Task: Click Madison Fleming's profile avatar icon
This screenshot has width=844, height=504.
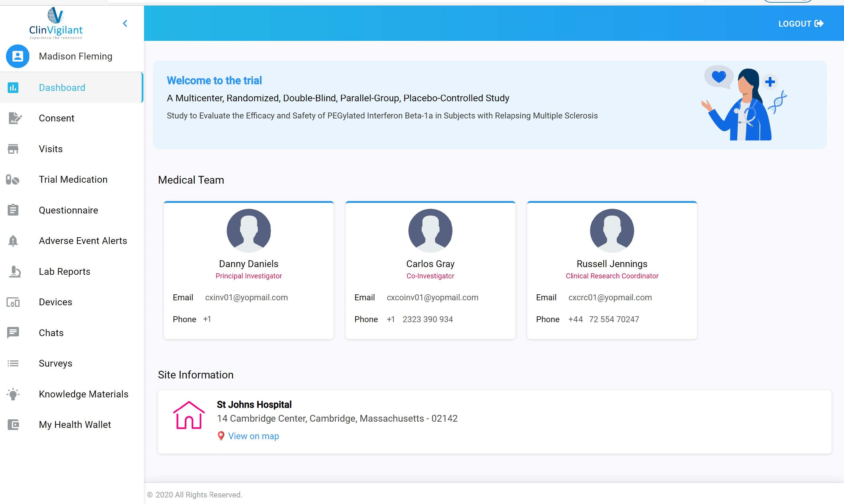Action: pos(17,56)
